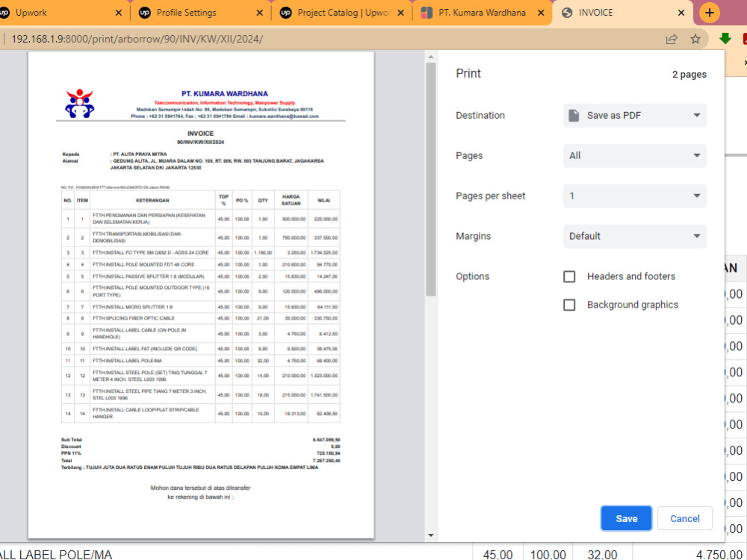This screenshot has width=747, height=560.
Task: Click the 'Destination' label
Action: click(x=480, y=115)
